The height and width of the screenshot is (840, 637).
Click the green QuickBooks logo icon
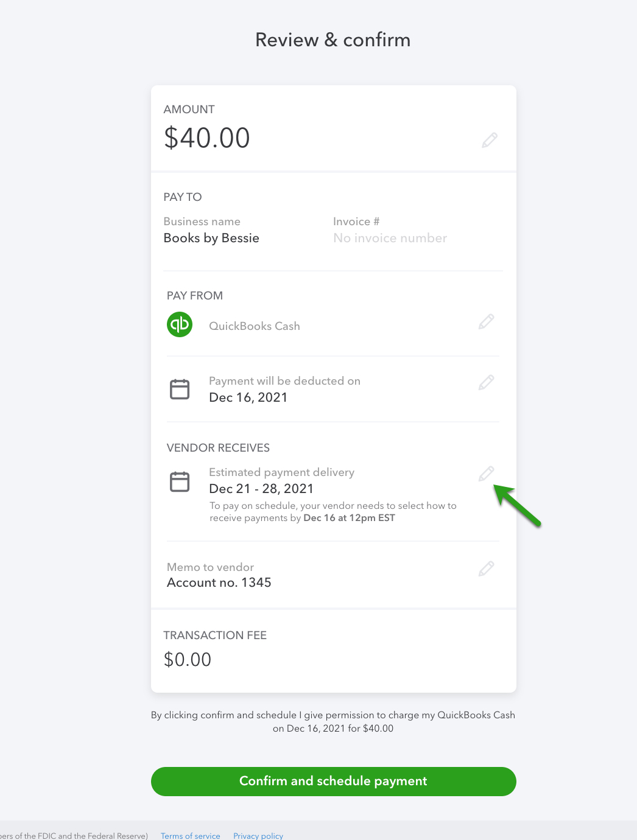[180, 324]
